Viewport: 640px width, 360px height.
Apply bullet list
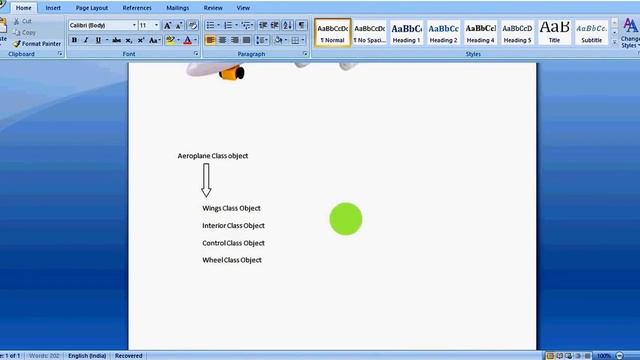coord(210,25)
